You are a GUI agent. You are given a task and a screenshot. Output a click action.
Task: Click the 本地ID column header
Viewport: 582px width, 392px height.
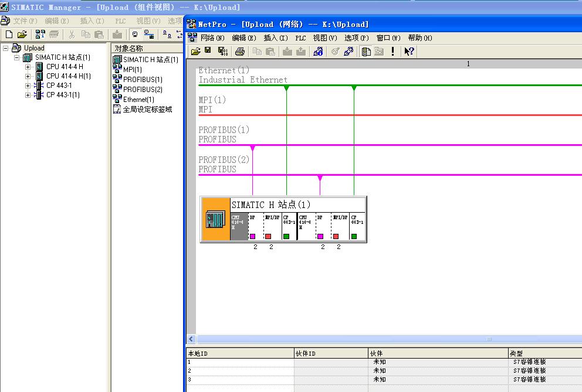point(240,353)
